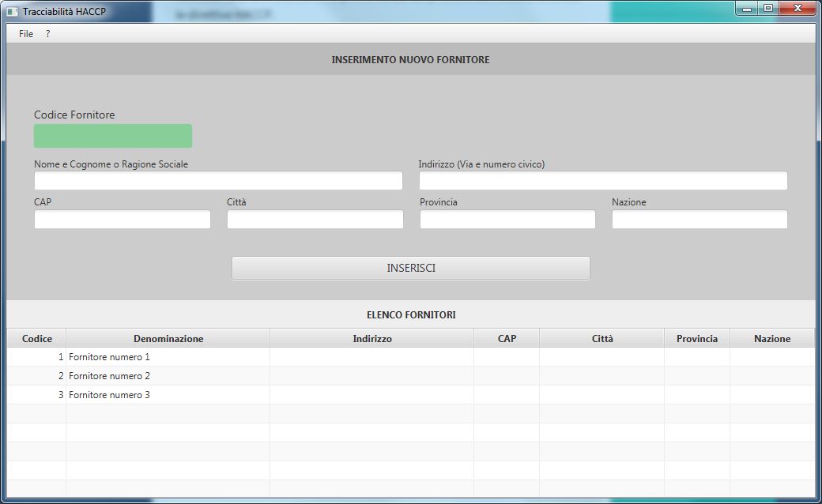Focus the Provincia text box

click(507, 220)
